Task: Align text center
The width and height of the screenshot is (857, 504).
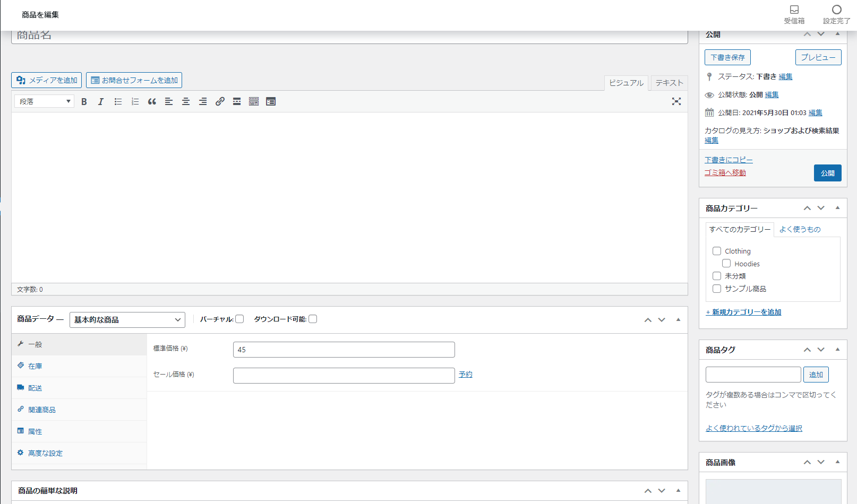Action: pyautogui.click(x=186, y=101)
